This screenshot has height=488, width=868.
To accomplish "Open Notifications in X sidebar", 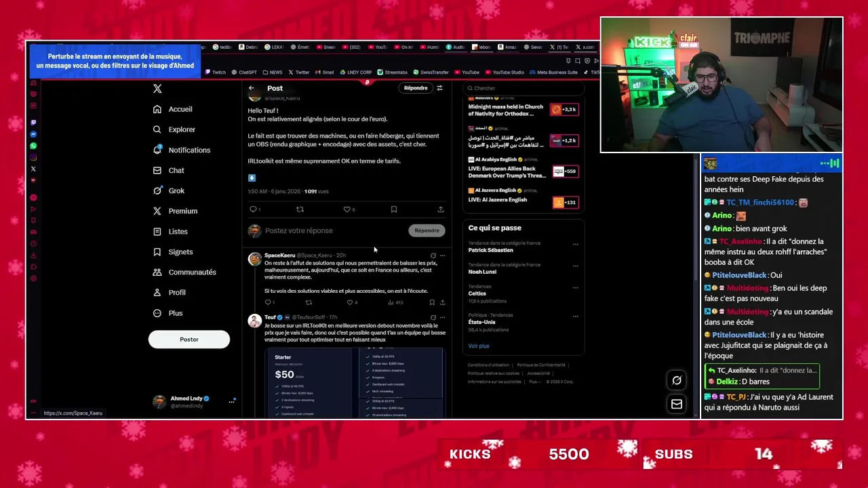I will [x=181, y=150].
